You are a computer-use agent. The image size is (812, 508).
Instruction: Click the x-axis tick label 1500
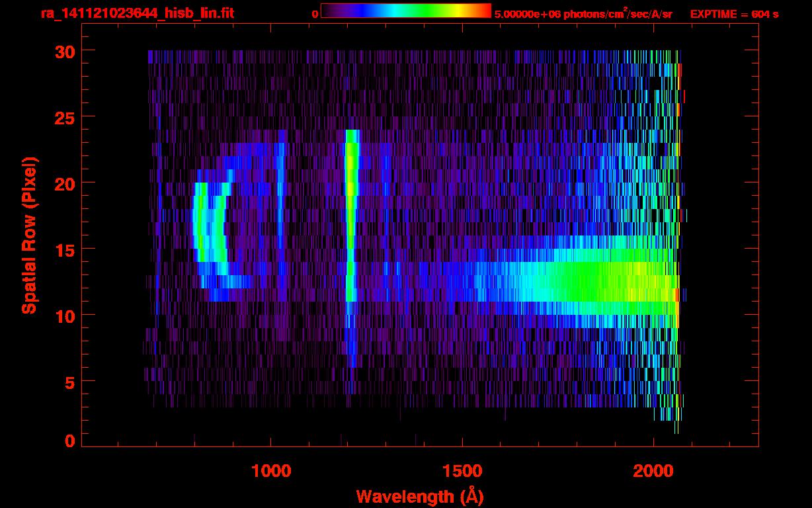462,470
